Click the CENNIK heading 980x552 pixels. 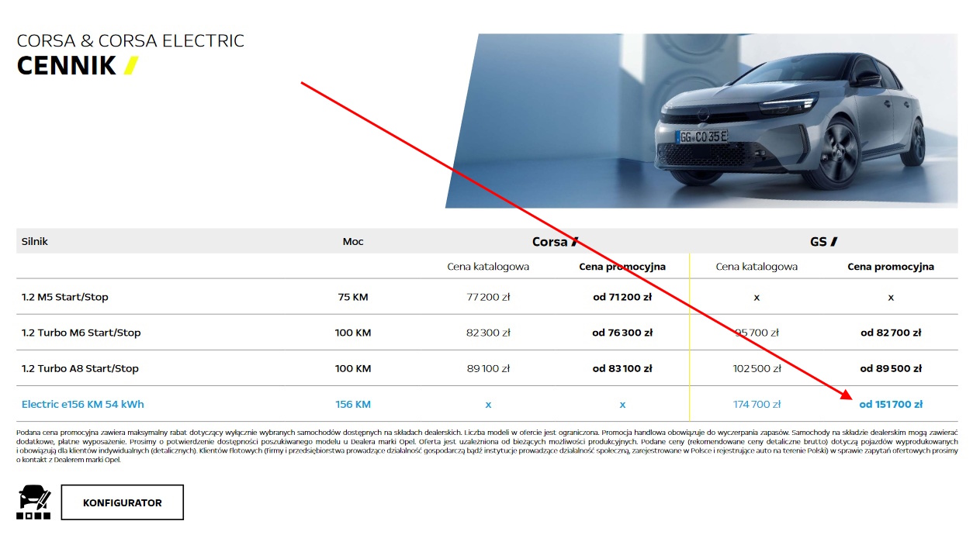pos(67,66)
